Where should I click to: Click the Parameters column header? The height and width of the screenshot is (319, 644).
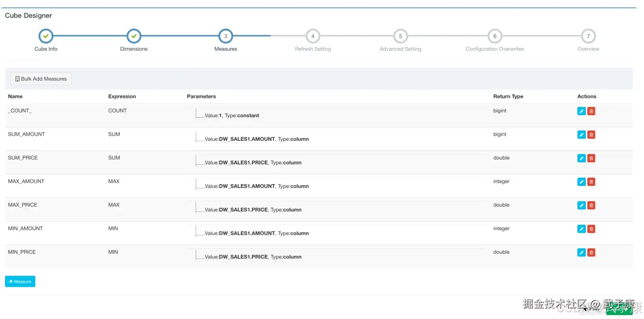201,97
